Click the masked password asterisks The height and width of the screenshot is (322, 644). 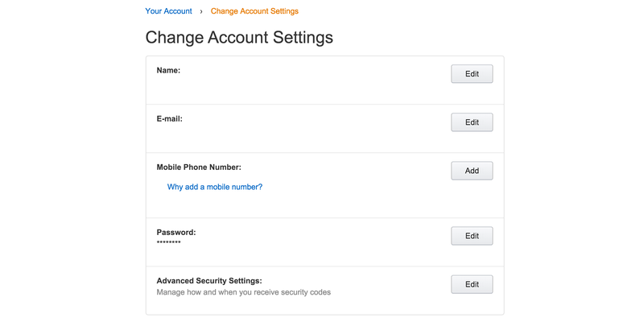point(168,243)
